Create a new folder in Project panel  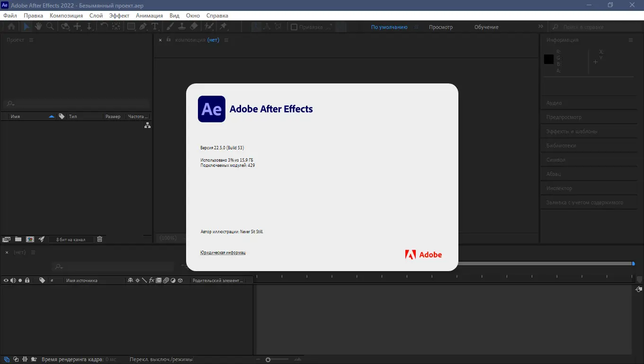pyautogui.click(x=18, y=239)
